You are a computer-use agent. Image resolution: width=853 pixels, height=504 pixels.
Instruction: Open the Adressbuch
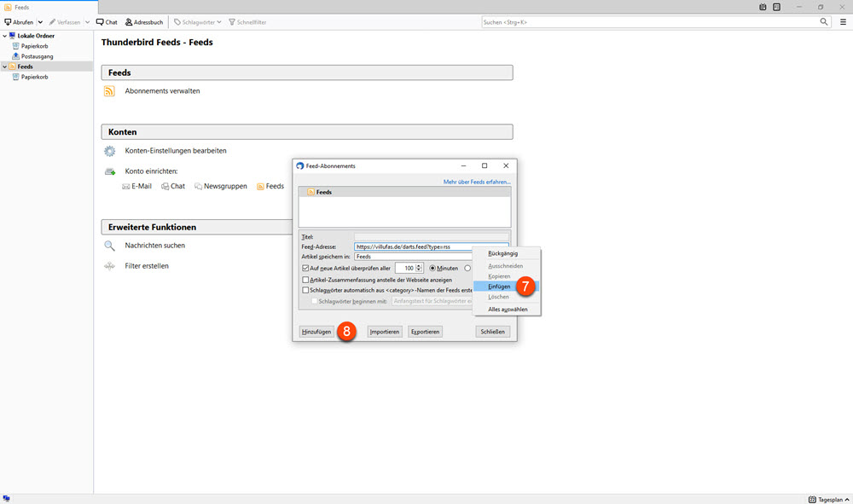click(144, 21)
